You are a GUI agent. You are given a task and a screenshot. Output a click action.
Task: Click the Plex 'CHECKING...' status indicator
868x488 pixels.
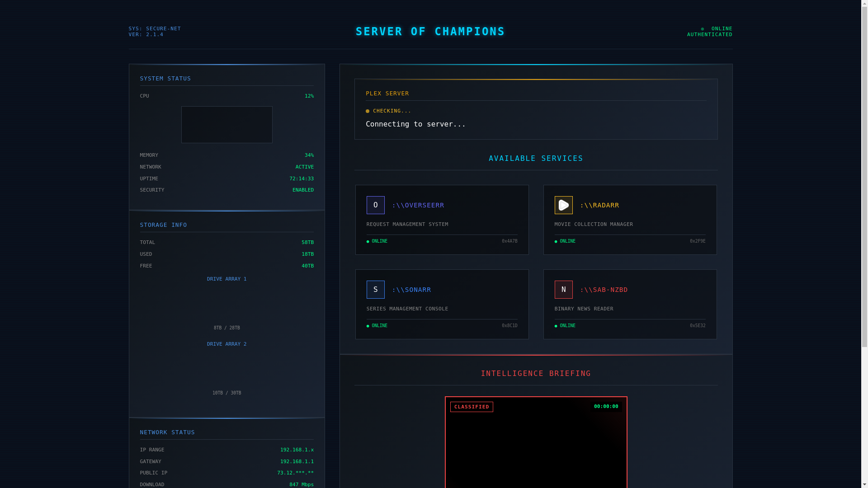coord(388,111)
